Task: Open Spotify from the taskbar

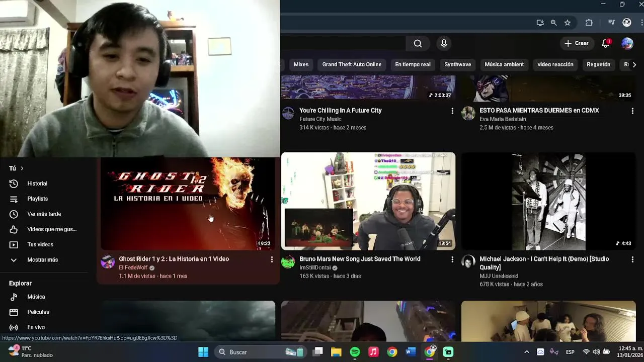Action: coord(355,352)
